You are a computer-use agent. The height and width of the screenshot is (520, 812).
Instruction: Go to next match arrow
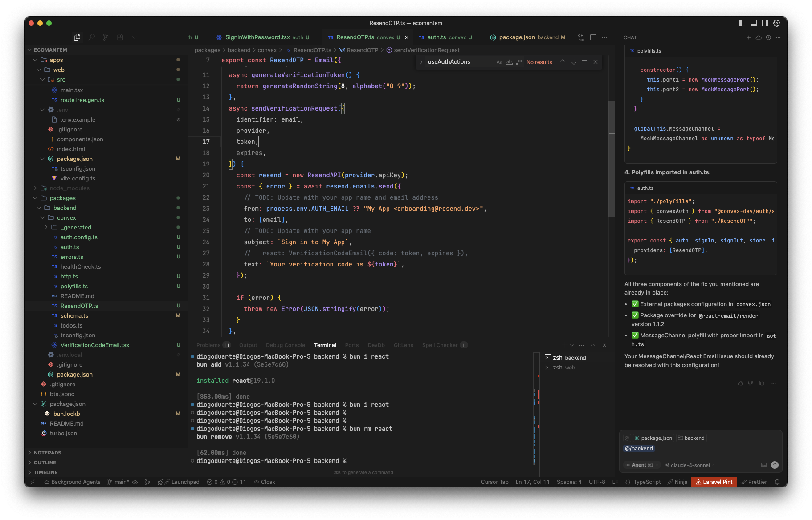[x=574, y=62]
